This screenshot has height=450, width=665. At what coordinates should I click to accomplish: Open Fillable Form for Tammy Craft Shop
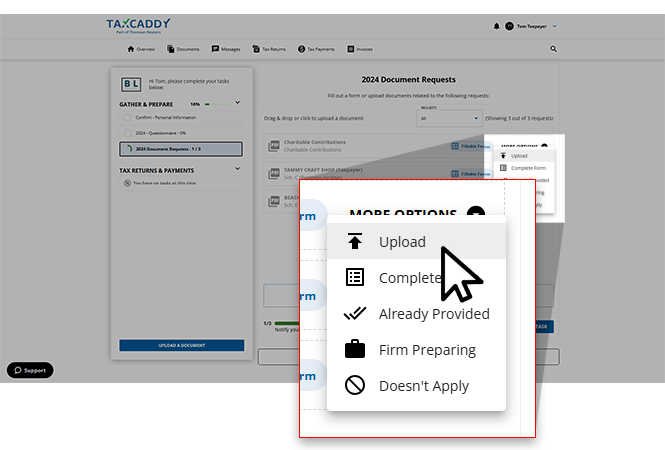(x=471, y=173)
